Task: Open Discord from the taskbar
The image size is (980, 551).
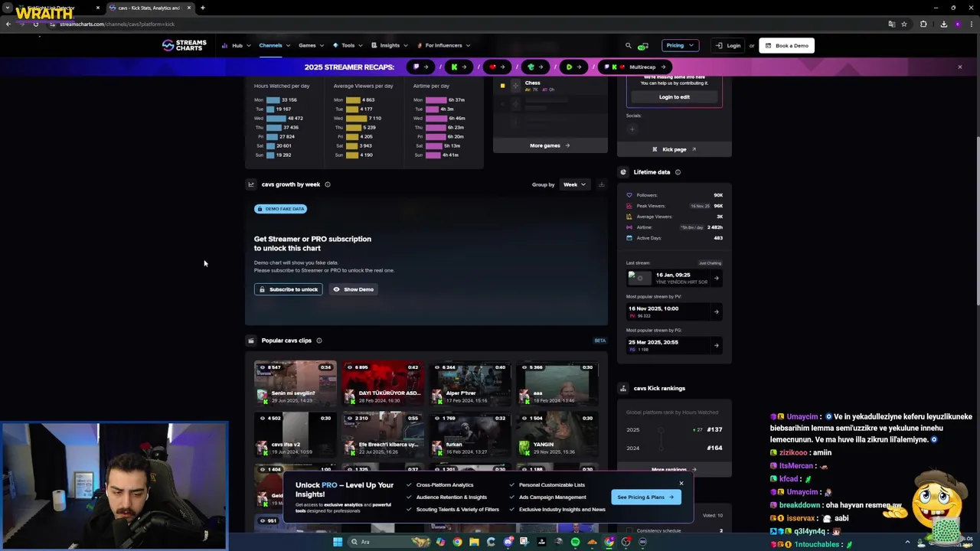Action: point(508,542)
